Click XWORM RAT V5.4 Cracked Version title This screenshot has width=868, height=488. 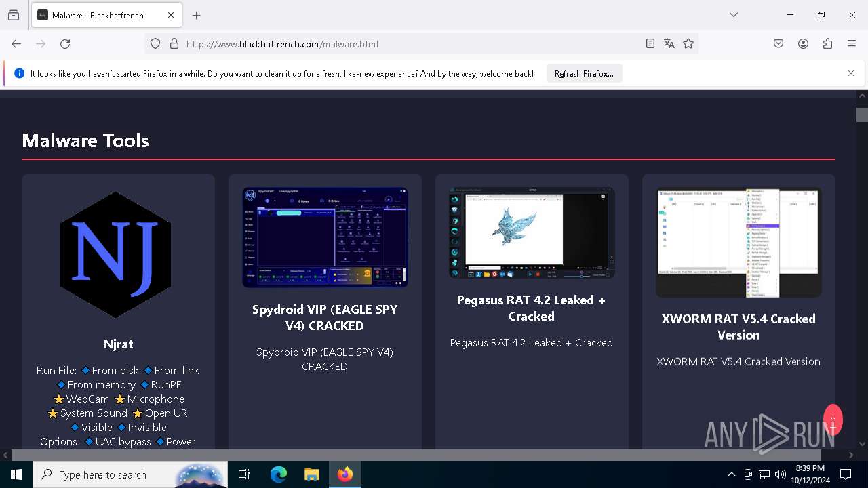[x=738, y=327]
